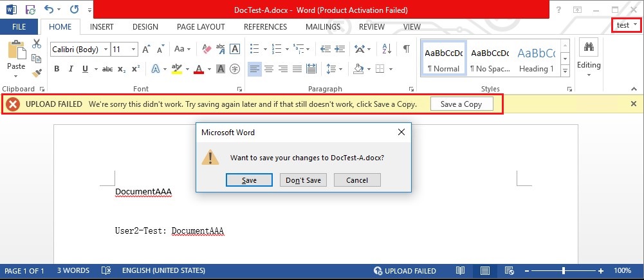
Task: Toggle Strikethrough formatting
Action: (107, 69)
